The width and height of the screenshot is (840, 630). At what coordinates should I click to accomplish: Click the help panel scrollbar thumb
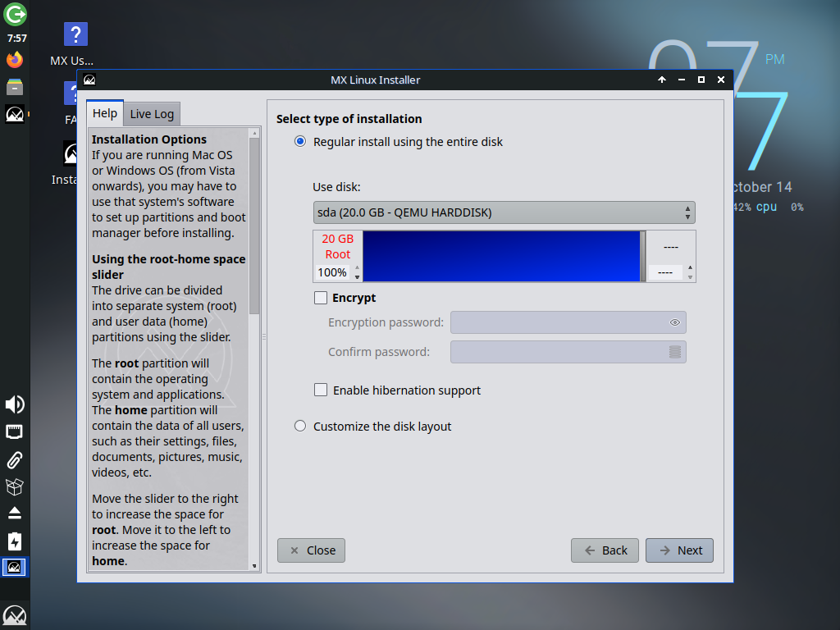(254, 226)
